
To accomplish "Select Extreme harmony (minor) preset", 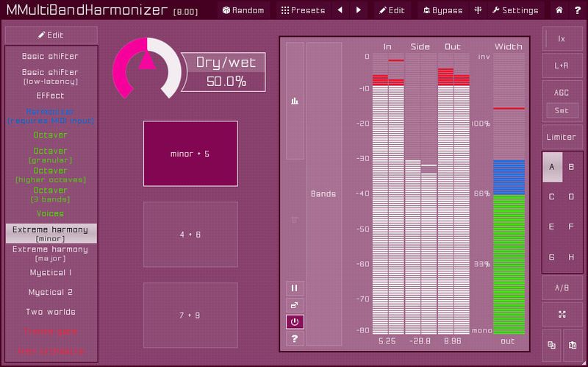I will point(51,233).
